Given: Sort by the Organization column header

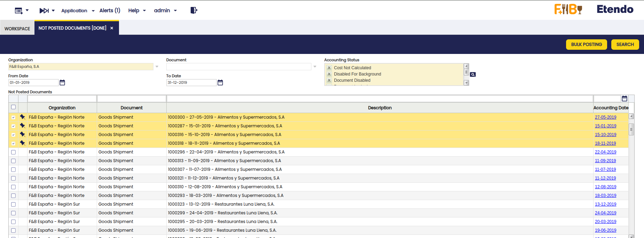Looking at the screenshot, I should tap(62, 108).
